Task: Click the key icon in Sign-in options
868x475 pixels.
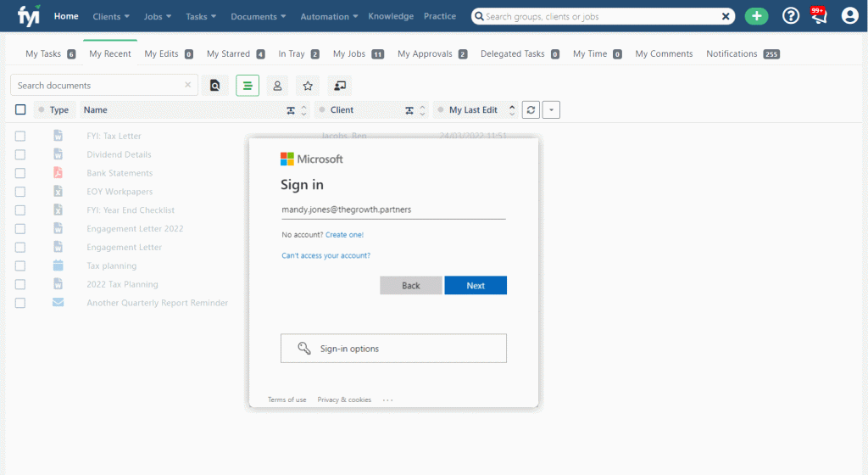Action: coord(304,349)
